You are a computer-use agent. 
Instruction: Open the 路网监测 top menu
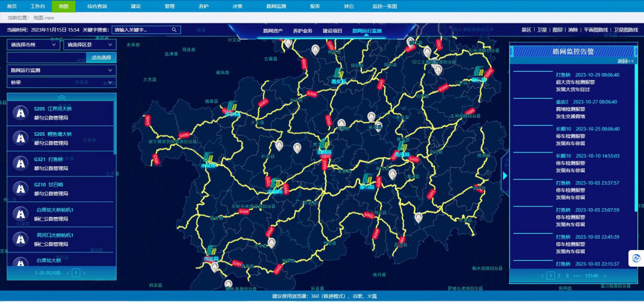pos(276,6)
